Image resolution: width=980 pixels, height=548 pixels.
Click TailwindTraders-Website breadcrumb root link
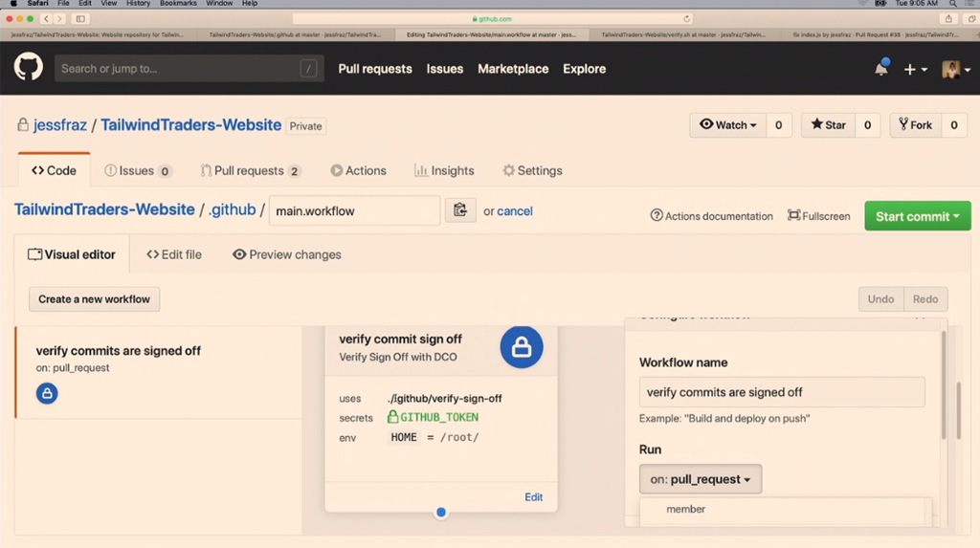[x=104, y=209]
